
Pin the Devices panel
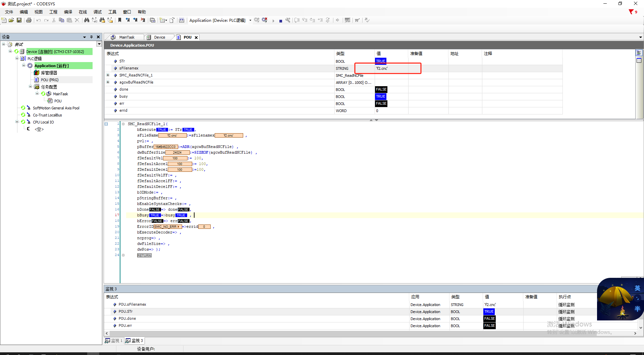coord(91,37)
